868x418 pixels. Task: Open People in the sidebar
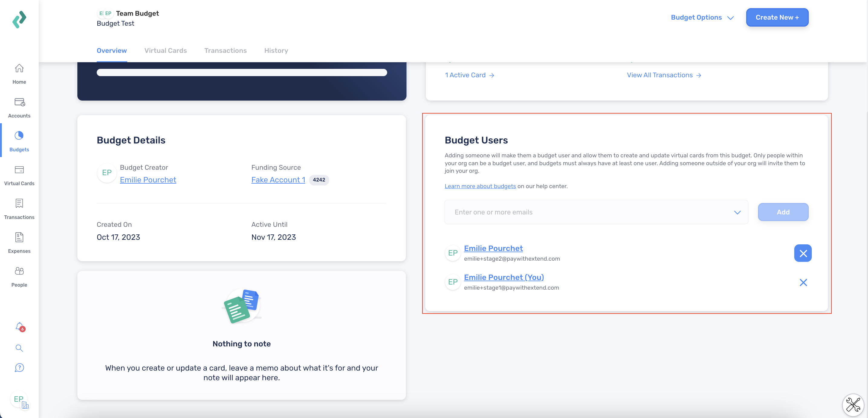pyautogui.click(x=19, y=277)
